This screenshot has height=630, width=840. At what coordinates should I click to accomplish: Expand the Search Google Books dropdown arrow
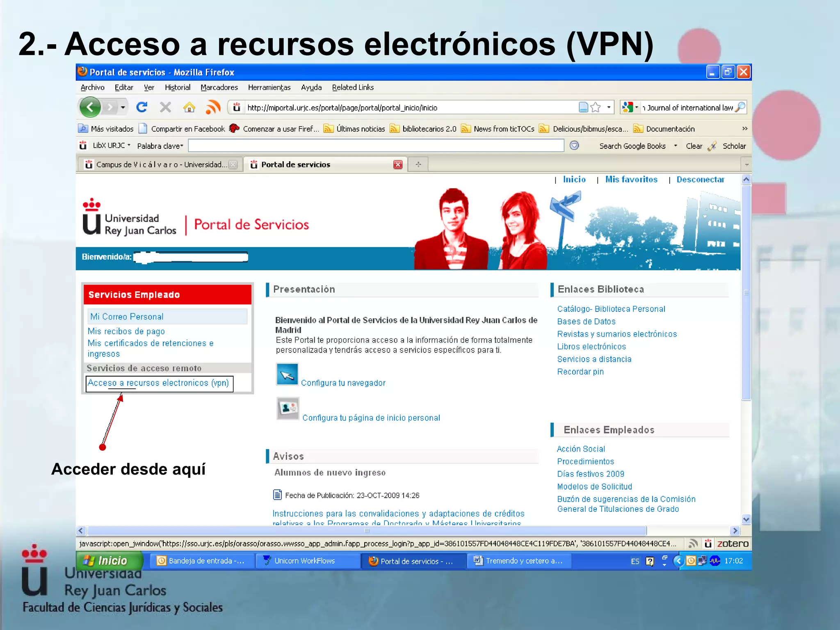pos(675,146)
